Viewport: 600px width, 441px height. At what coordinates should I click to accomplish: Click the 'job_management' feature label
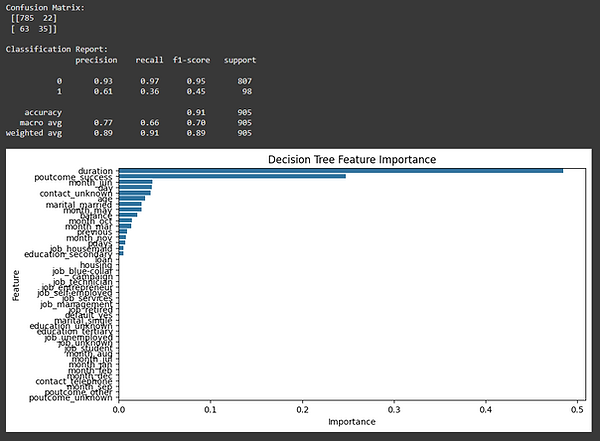click(x=77, y=304)
